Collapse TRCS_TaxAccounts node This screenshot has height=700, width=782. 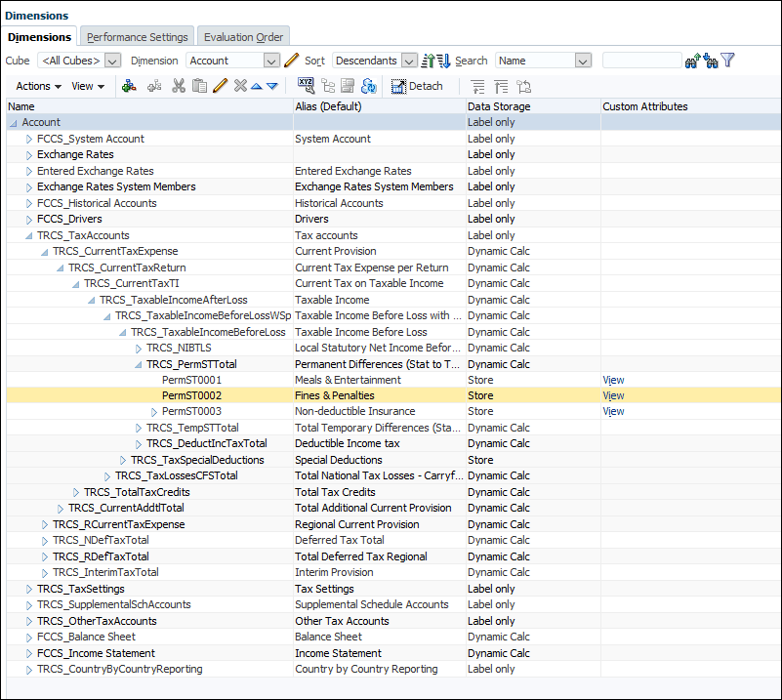[x=29, y=236]
